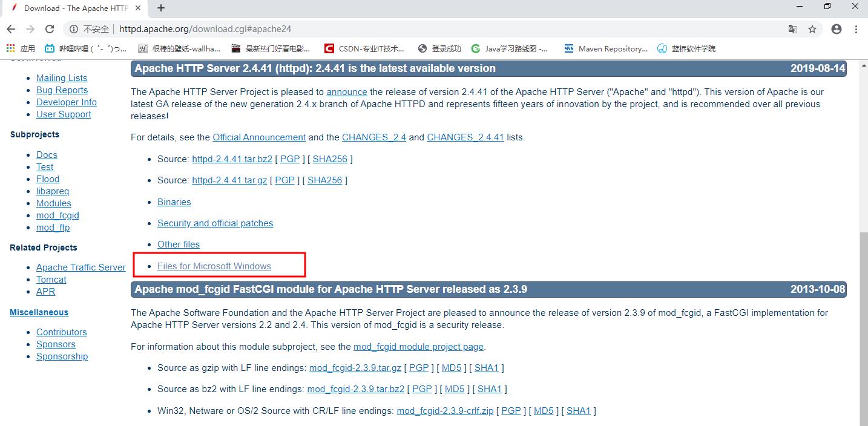
Task: Click the browser back arrow
Action: point(11,29)
